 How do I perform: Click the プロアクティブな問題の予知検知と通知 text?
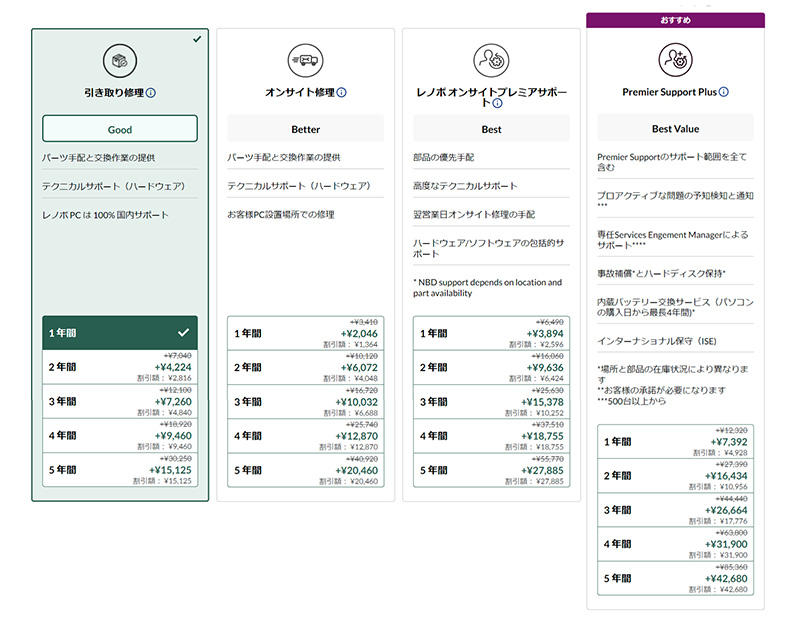coord(676,198)
